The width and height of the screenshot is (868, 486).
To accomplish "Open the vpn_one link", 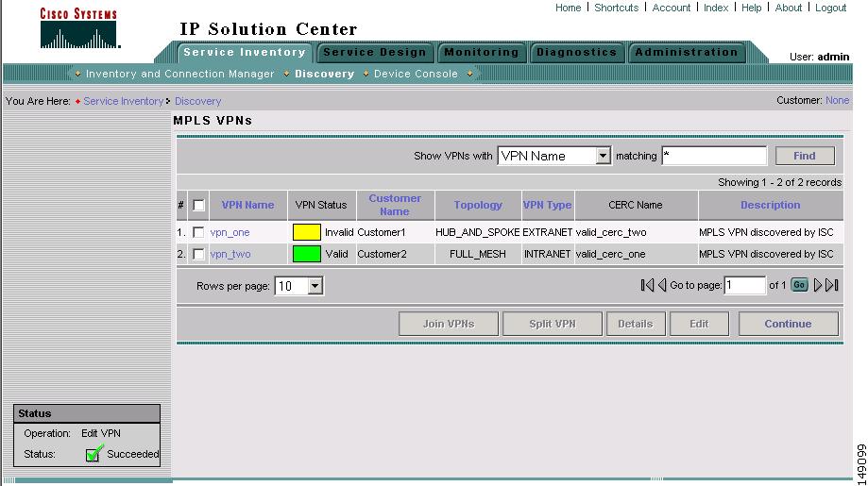I will point(230,232).
